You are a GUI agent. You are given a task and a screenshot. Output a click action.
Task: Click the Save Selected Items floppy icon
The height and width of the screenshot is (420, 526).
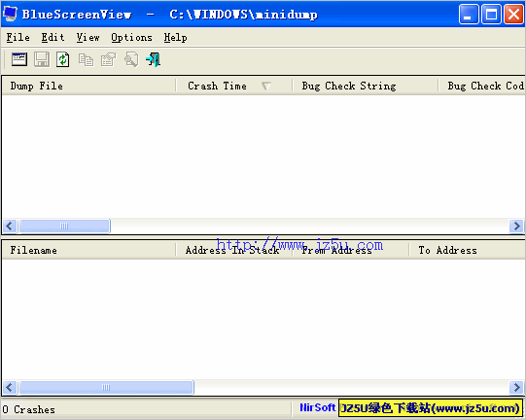pos(42,59)
